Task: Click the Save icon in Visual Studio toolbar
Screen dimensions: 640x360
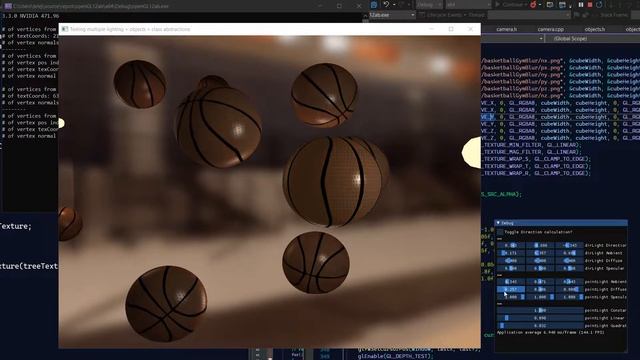Action: click(373, 4)
